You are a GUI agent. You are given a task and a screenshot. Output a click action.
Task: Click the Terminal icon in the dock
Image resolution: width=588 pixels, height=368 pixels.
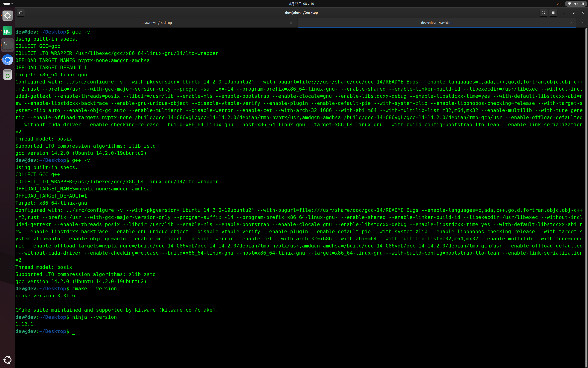point(8,45)
